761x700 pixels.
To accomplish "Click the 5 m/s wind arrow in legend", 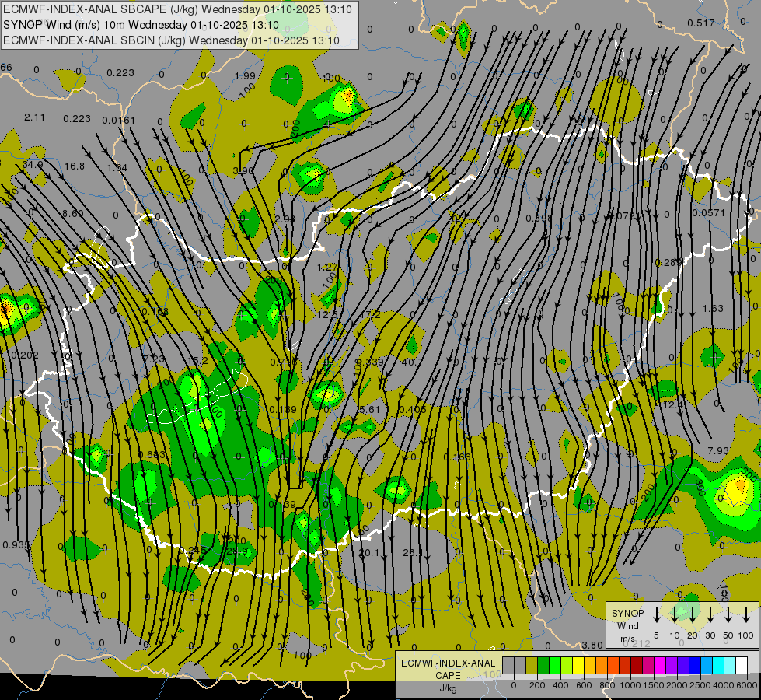I will coord(656,616).
